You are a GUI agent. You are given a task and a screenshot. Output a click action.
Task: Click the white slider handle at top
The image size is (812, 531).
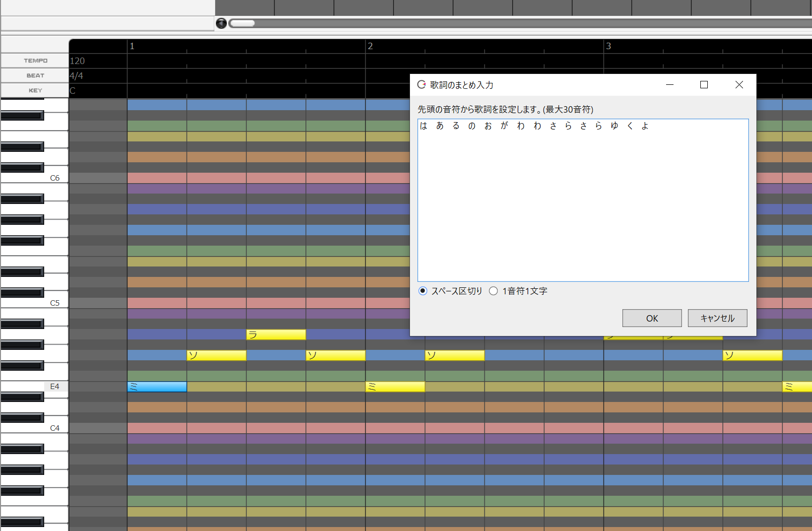[242, 23]
